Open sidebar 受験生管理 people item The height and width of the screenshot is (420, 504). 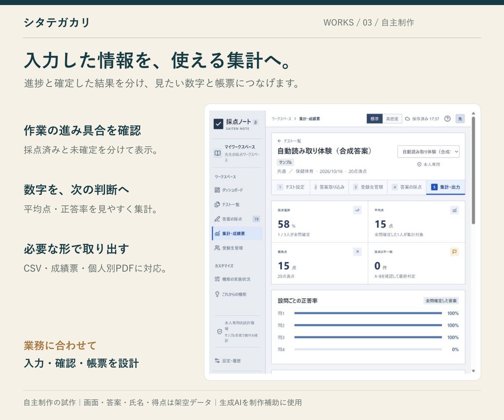(x=237, y=248)
